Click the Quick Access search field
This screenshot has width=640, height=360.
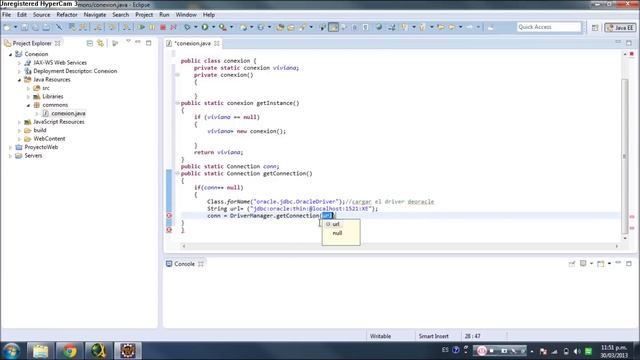pyautogui.click(x=549, y=27)
